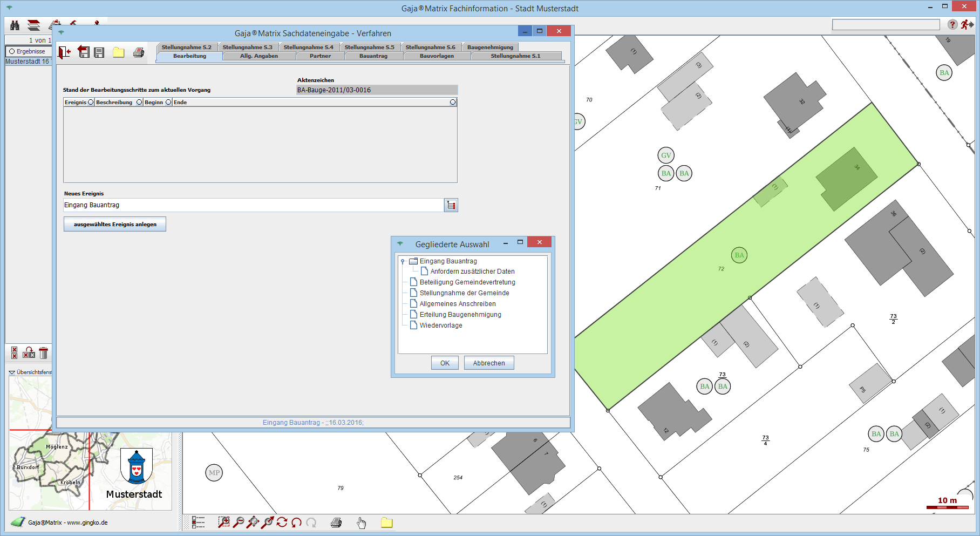
Task: Collapse the Eingang Bauantrag tree node
Action: tap(403, 261)
